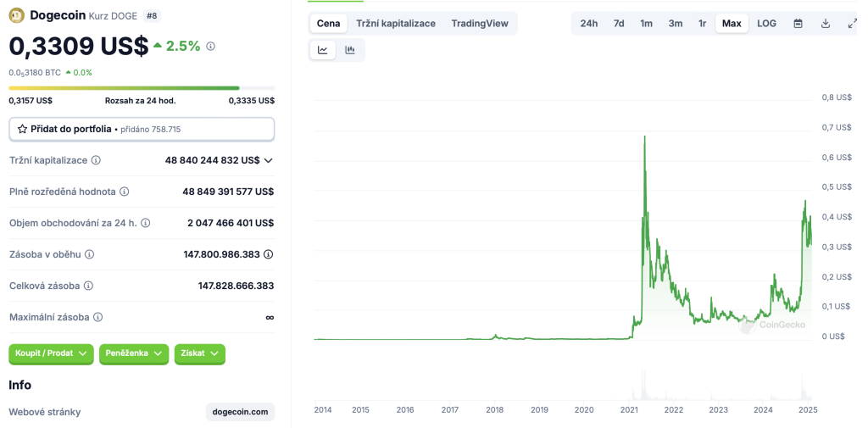Select 7d time range
Viewport: 868px width, 428px height.
click(x=619, y=23)
